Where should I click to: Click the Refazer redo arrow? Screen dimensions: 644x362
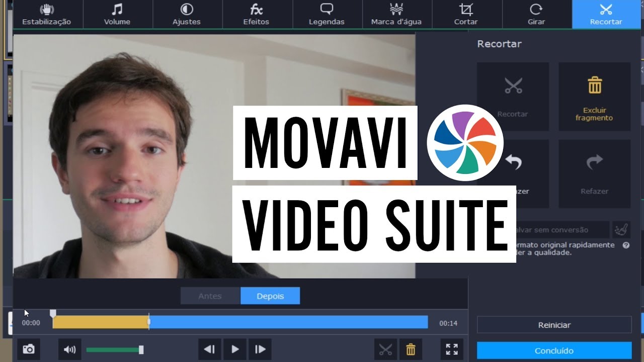point(594,173)
